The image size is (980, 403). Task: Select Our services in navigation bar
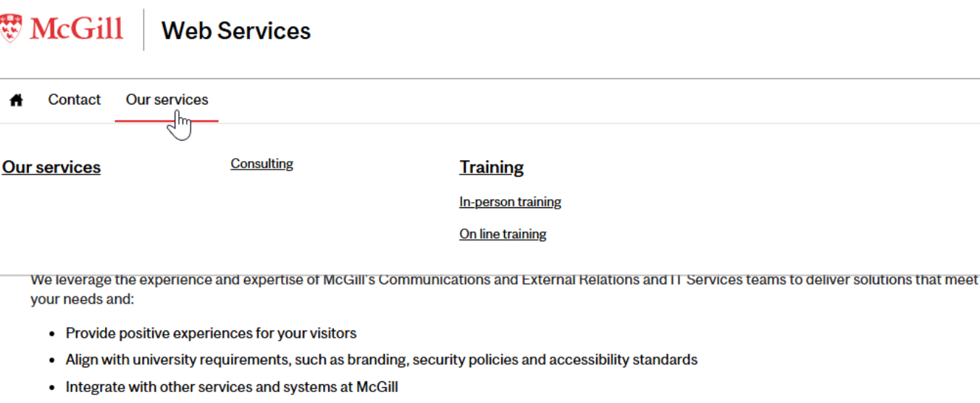pyautogui.click(x=167, y=100)
